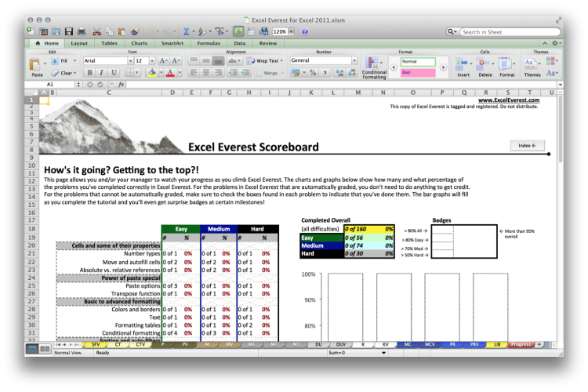Toggle the Formula Builder fx button

click(238, 31)
